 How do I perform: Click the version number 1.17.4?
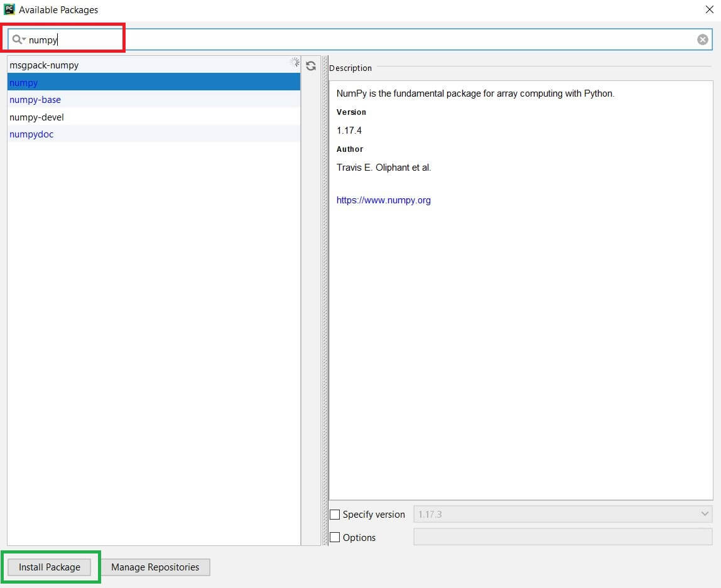[x=349, y=131]
